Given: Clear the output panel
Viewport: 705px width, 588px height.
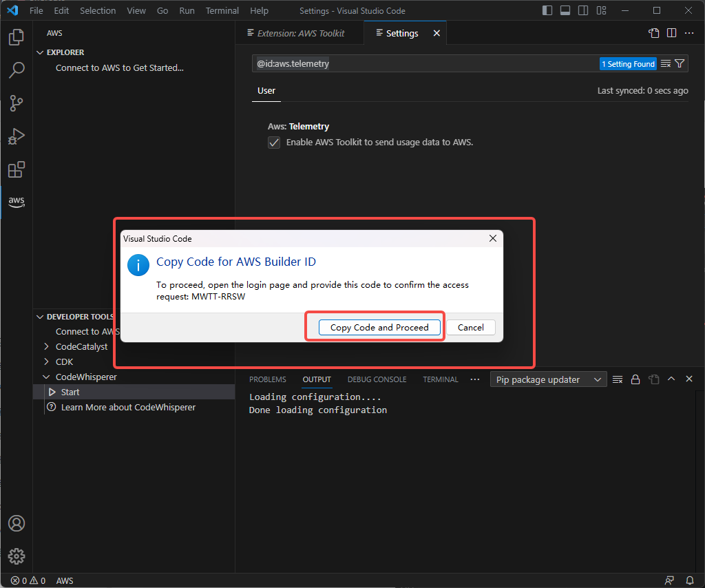Looking at the screenshot, I should tap(618, 379).
